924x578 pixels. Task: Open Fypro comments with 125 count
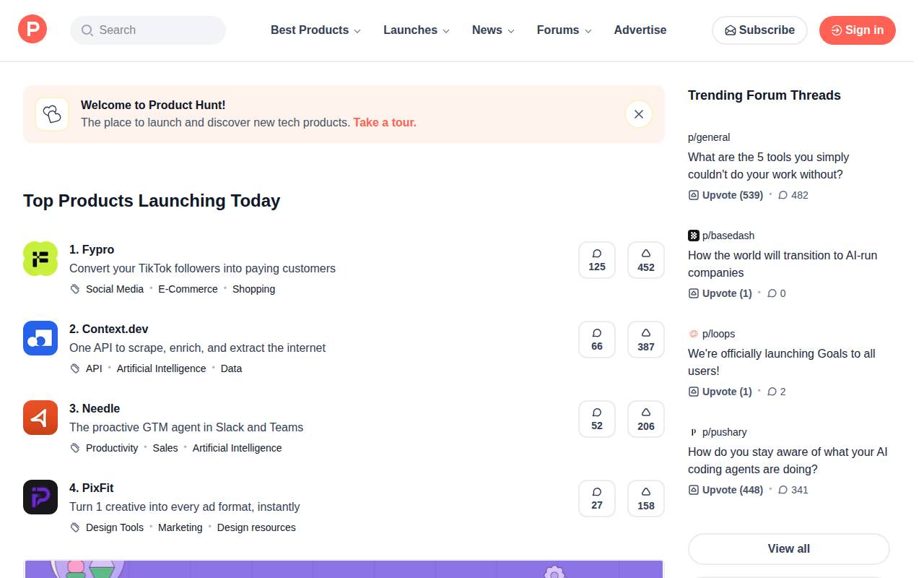click(x=597, y=260)
